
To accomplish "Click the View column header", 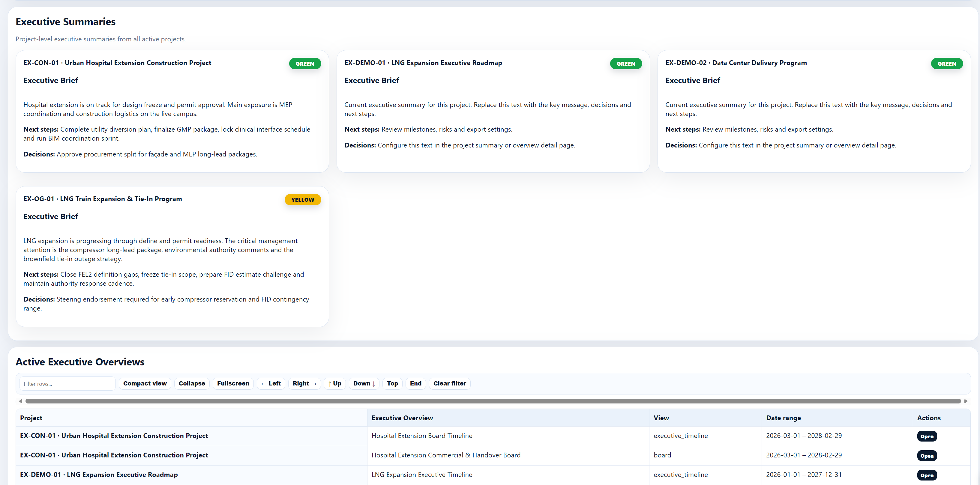I will (705, 418).
